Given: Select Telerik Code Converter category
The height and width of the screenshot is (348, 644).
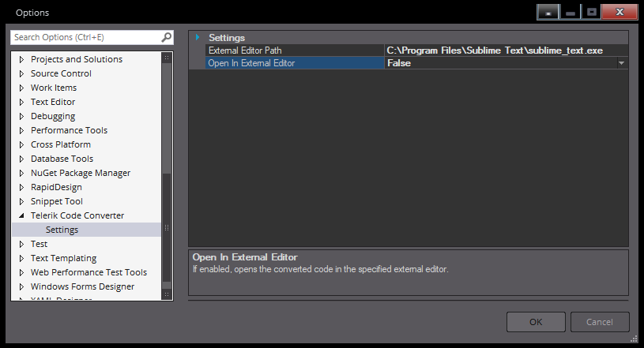Looking at the screenshot, I should tap(77, 216).
